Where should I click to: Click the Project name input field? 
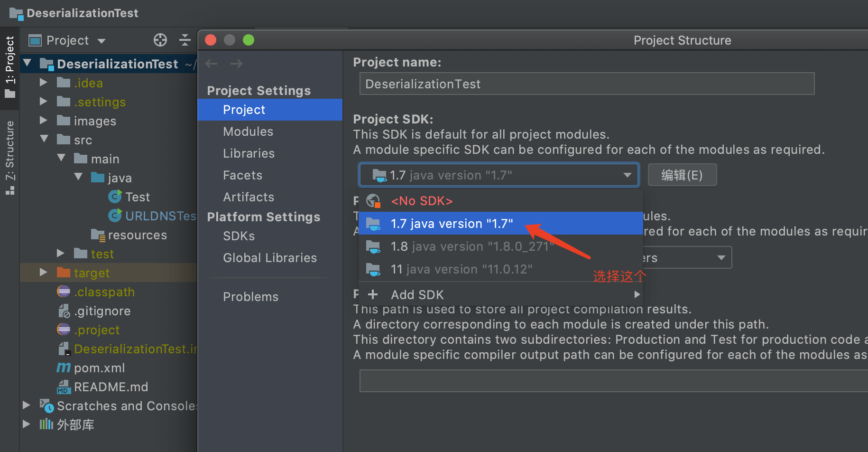point(587,84)
